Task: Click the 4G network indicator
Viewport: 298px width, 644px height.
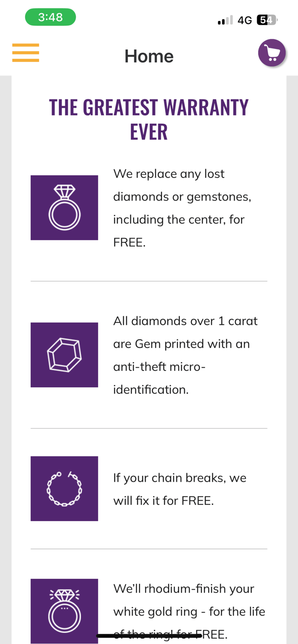Action: coord(246,19)
